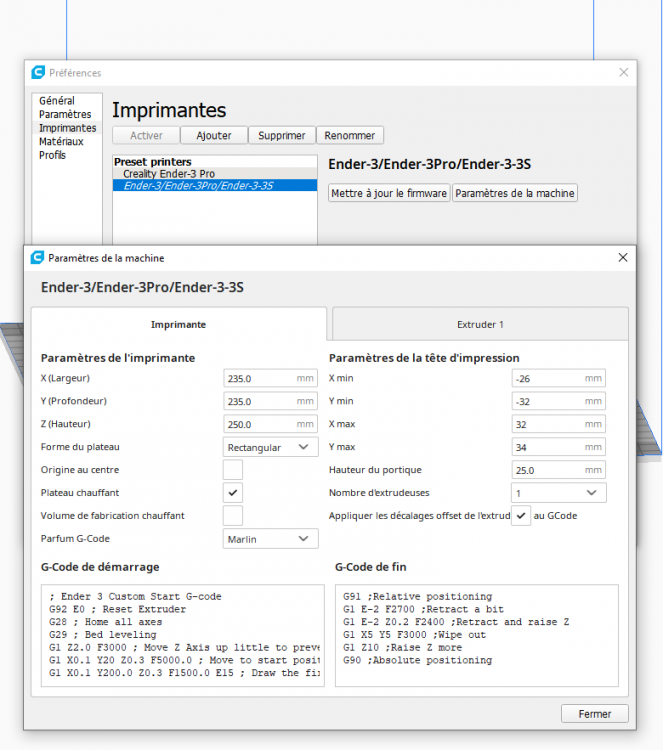Click the Cura logo in Paramètres de la machine title bar
Image resolution: width=663 pixels, height=750 pixels.
point(37,257)
